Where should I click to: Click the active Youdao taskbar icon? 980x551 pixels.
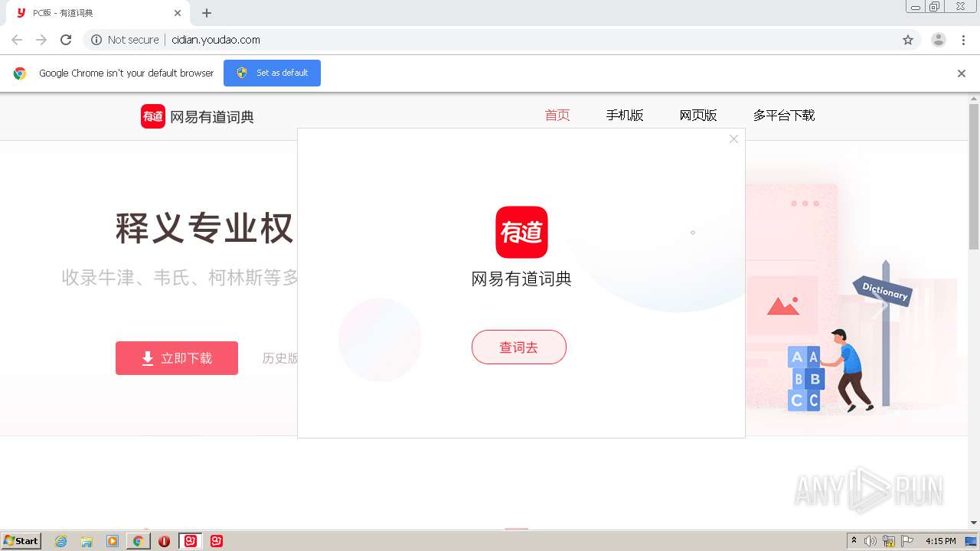[x=191, y=541]
